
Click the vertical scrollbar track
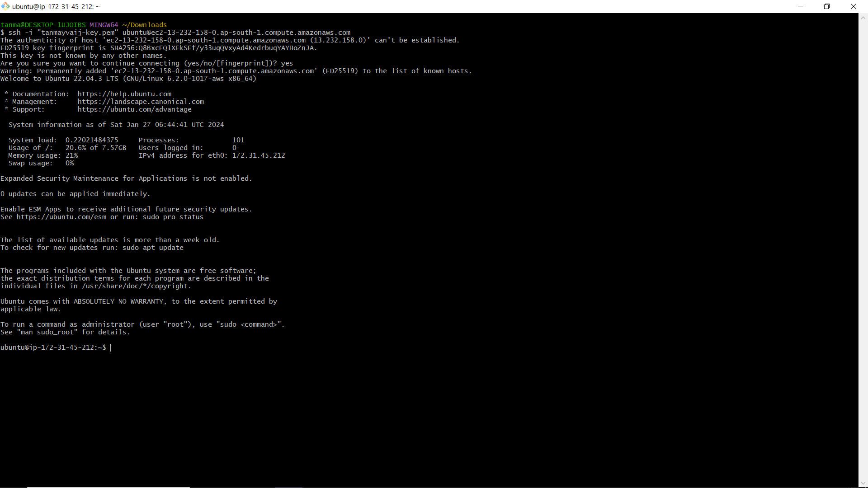(x=863, y=249)
